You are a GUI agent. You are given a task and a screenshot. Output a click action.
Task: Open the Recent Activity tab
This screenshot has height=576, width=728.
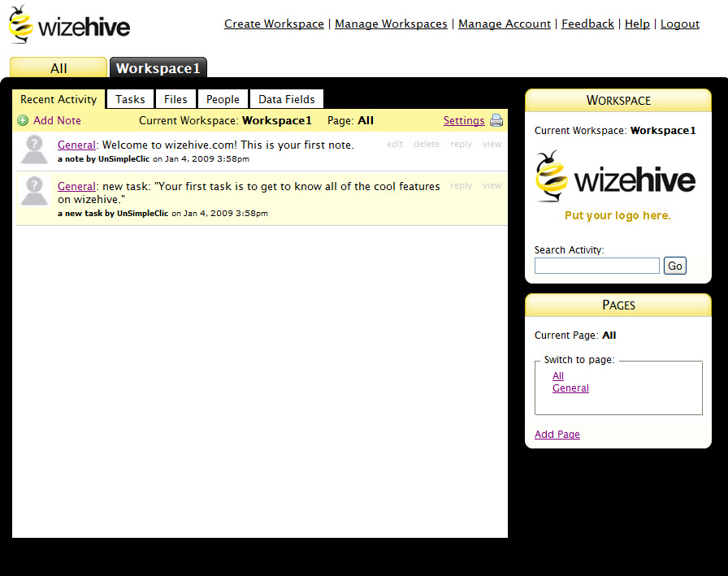click(58, 99)
